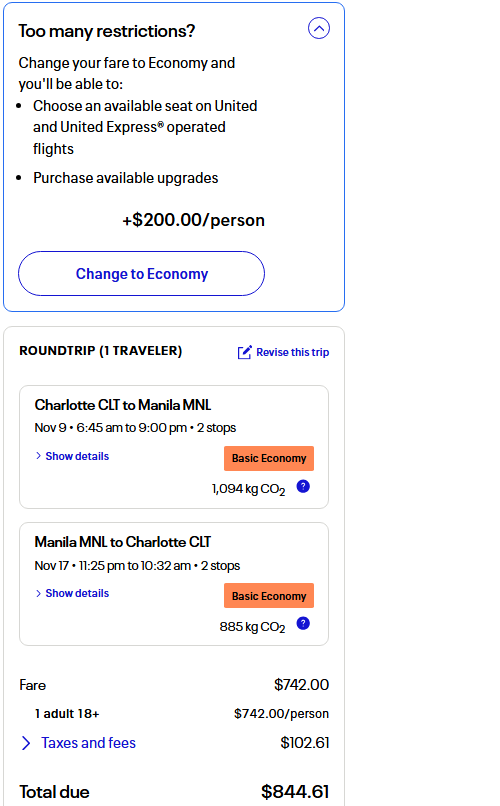500x806 pixels.
Task: Click the Too many restrictions? heading
Action: coord(107,31)
